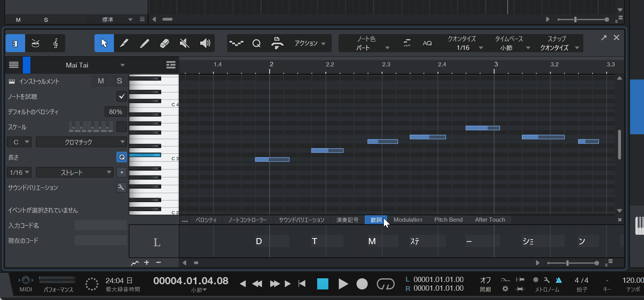Click the piano keyboard icon at right edge
This screenshot has width=644, height=300.
coord(640,226)
